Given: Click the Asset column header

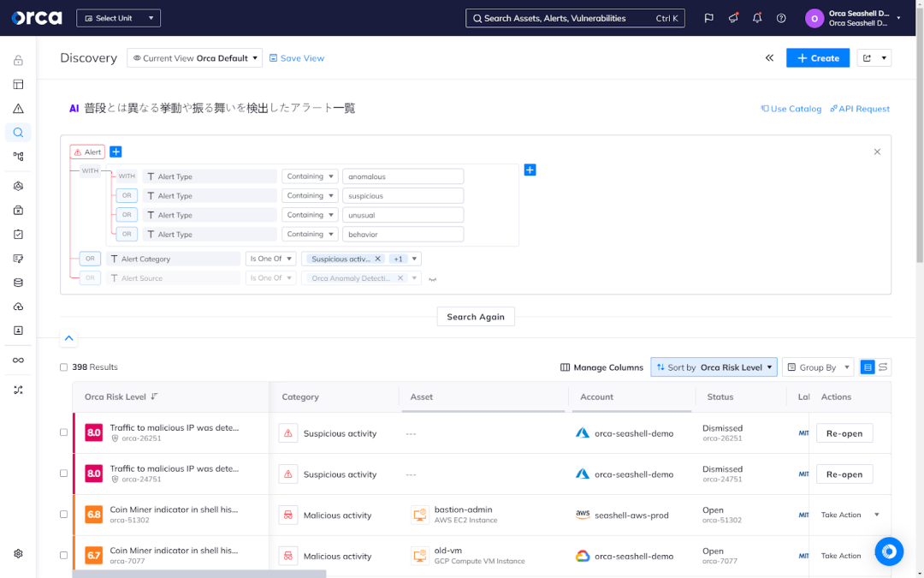Looking at the screenshot, I should pyautogui.click(x=422, y=397).
